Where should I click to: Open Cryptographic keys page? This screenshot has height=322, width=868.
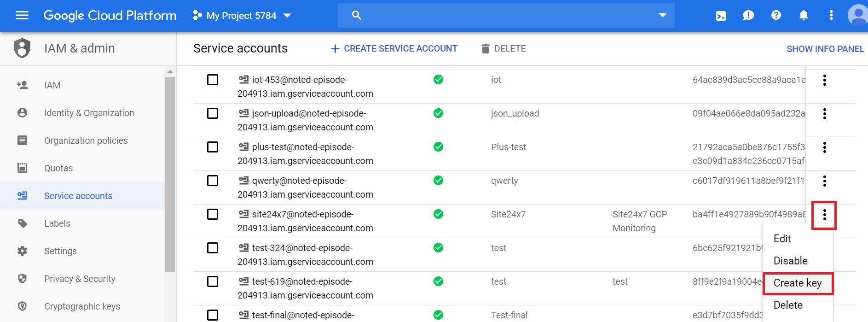tap(82, 306)
